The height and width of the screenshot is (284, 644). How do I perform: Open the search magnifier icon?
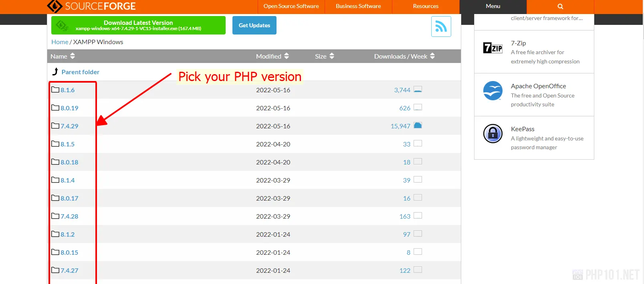coord(560,6)
